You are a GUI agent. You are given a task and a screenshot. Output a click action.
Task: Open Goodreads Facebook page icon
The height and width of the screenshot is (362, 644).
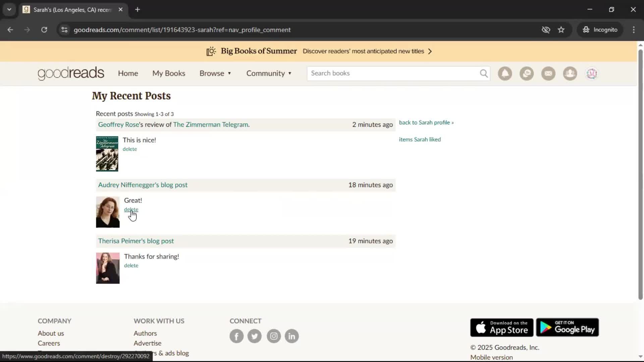pos(236,336)
